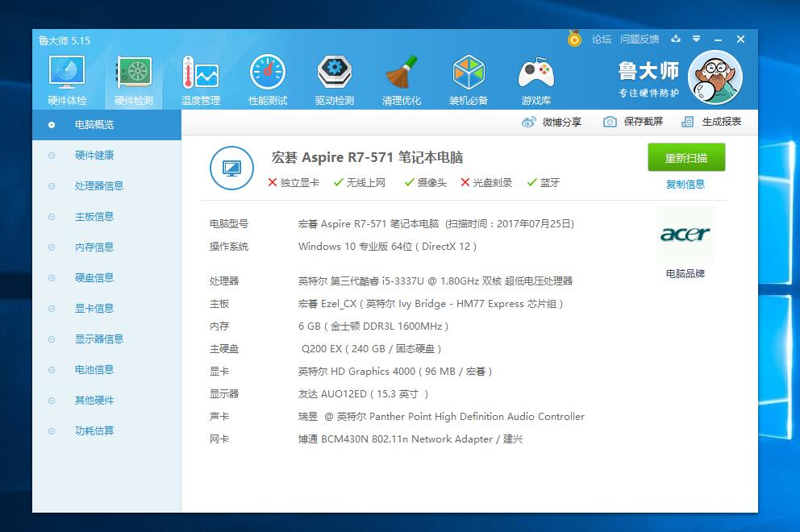Viewport: 800px width, 532px height.
Task: Click the AUO12ED display text
Action: (x=363, y=394)
